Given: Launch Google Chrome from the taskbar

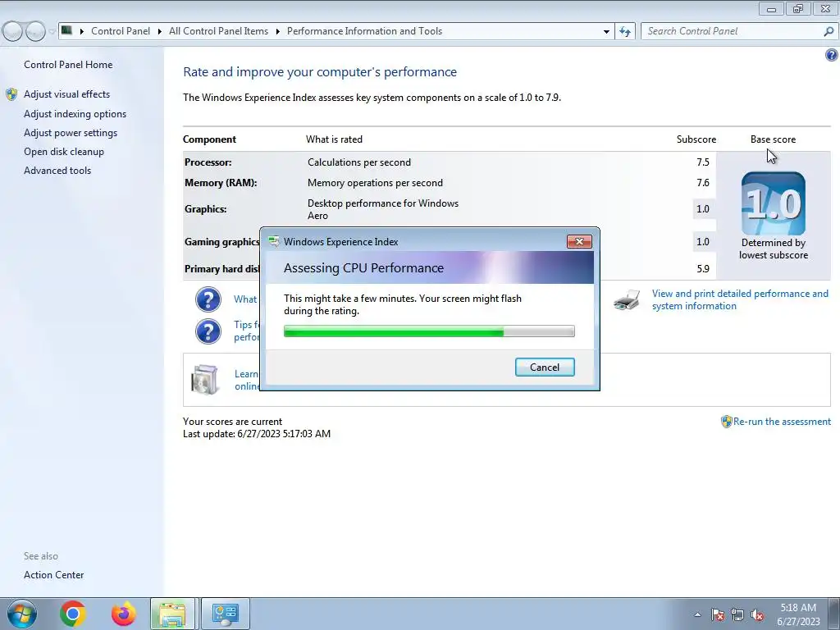Looking at the screenshot, I should (73, 614).
